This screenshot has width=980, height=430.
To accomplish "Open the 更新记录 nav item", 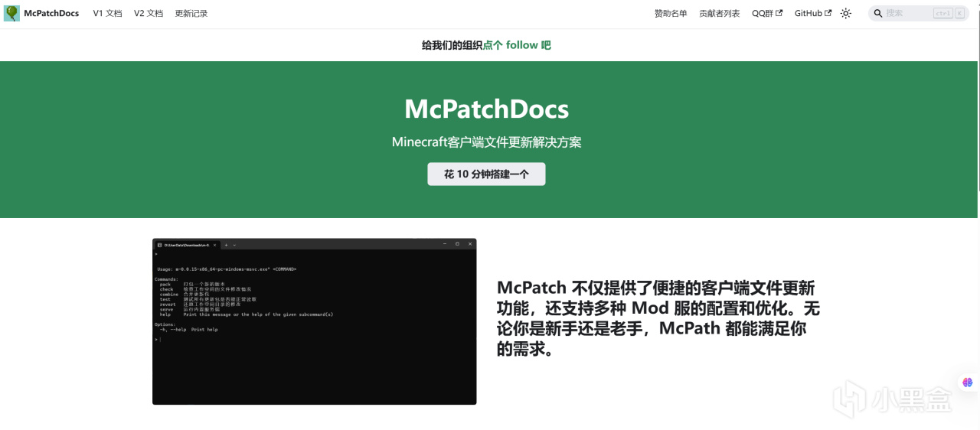I will coord(191,14).
